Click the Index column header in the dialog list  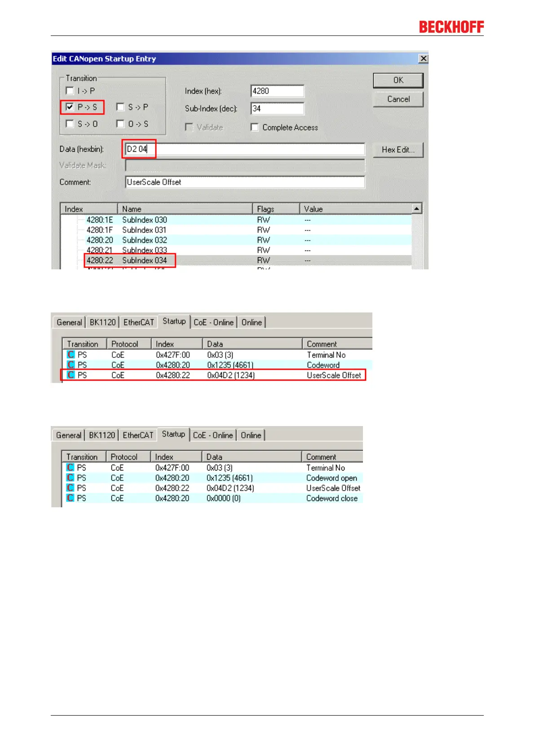(x=89, y=209)
